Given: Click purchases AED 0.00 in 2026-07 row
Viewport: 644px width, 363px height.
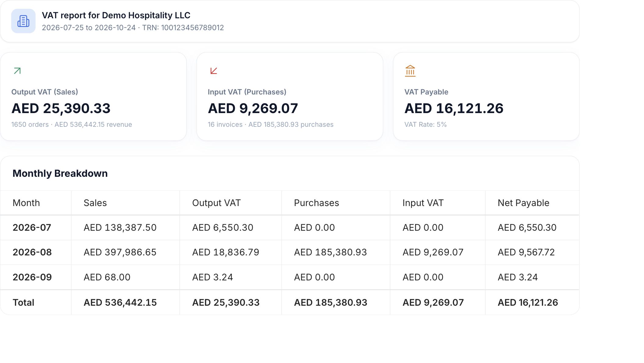Looking at the screenshot, I should tap(314, 228).
